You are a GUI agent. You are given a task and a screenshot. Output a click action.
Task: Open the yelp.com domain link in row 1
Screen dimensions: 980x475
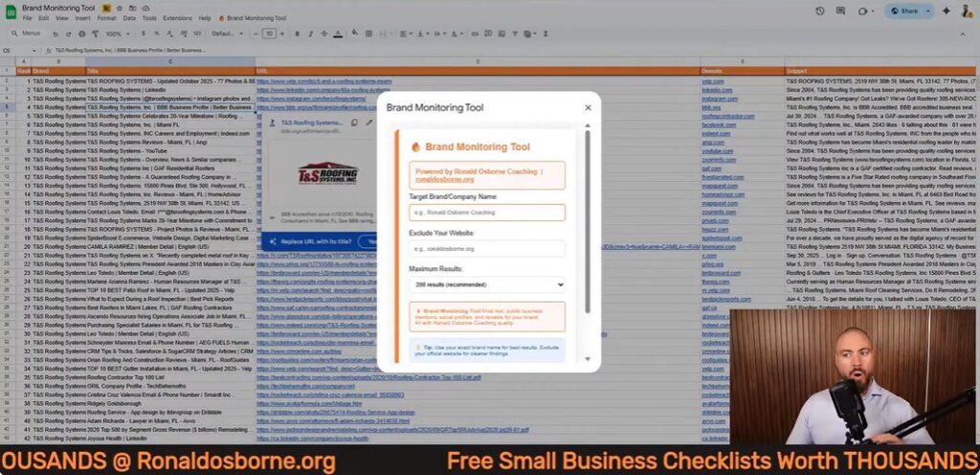point(712,81)
